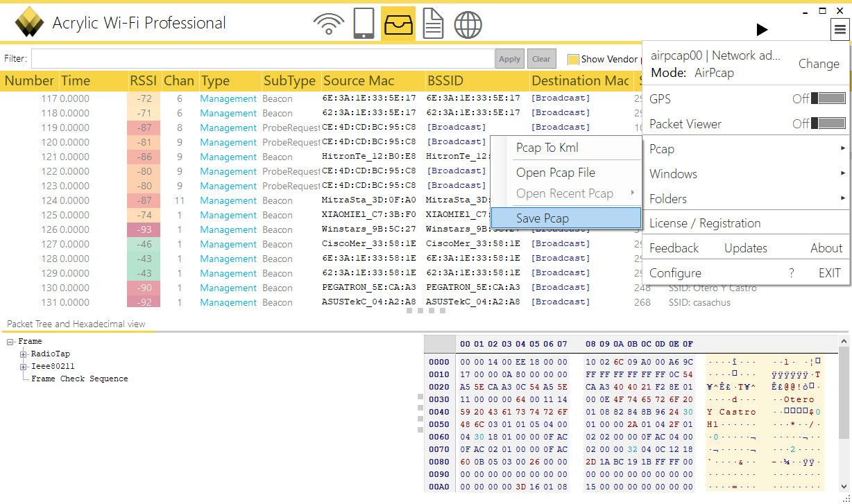This screenshot has width=852, height=504.
Task: Sort by the RSSI column header
Action: 144,81
